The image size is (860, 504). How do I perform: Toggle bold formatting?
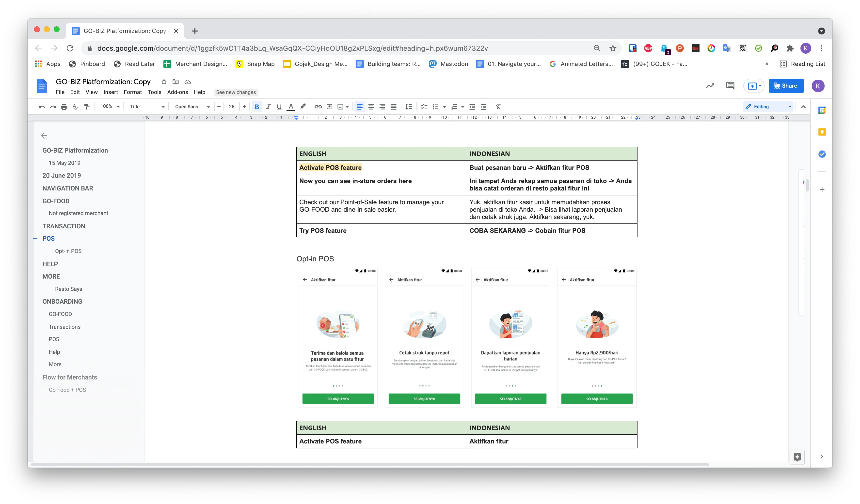pos(257,107)
